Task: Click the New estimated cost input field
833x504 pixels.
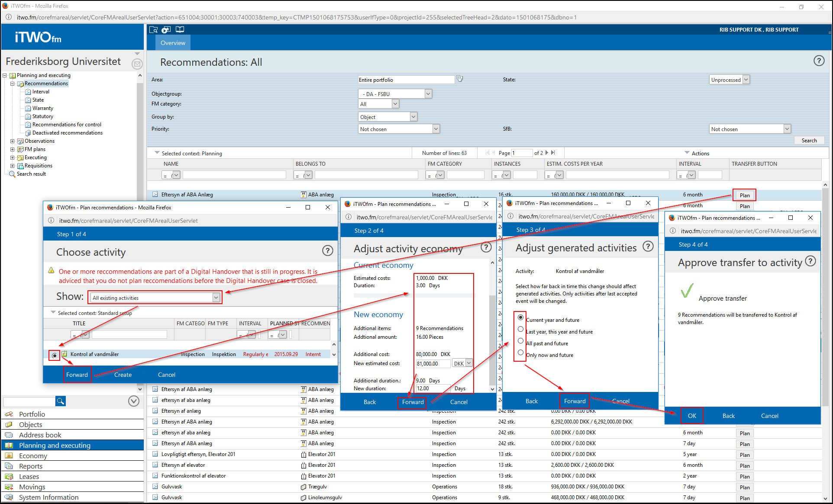Action: pyautogui.click(x=433, y=363)
